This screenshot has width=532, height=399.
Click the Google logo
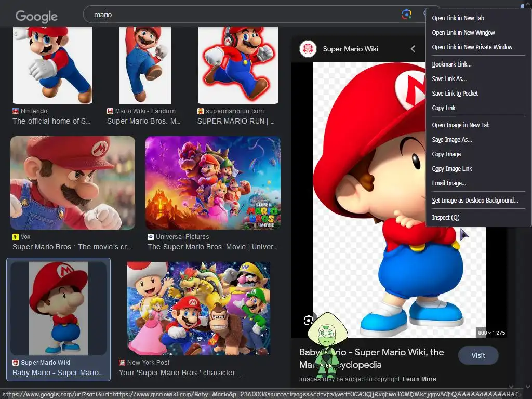tap(36, 16)
